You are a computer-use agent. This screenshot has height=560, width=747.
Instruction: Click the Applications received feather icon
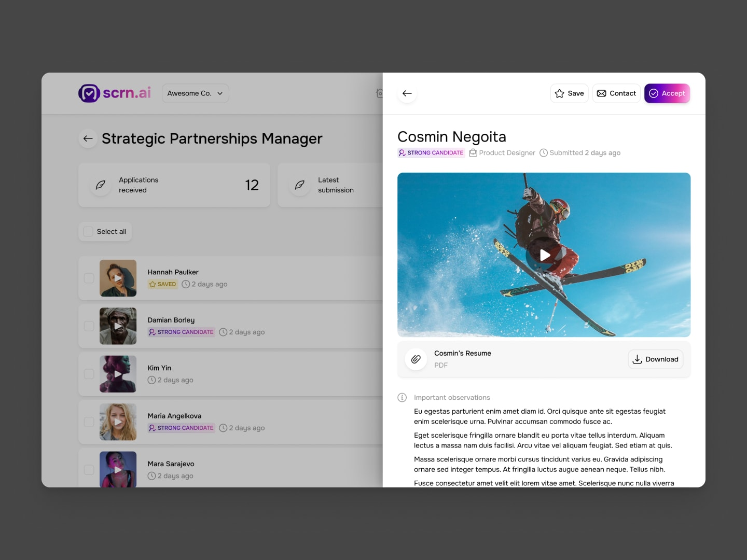coord(101,185)
